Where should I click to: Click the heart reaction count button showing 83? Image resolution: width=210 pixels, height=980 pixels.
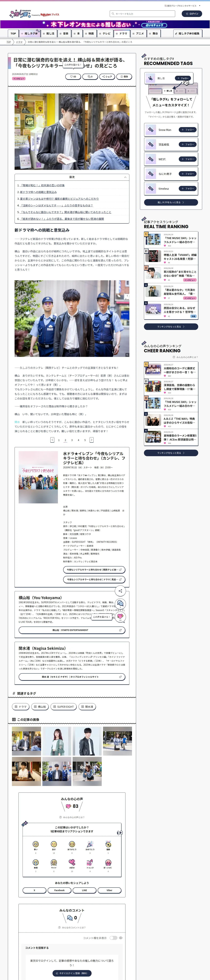click(73, 76)
